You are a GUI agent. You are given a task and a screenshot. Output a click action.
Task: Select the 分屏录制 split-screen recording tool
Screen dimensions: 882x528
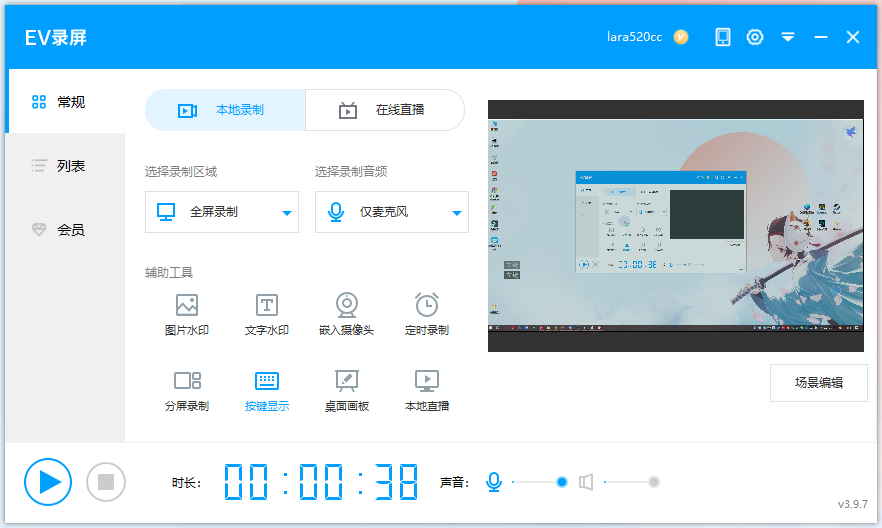tap(187, 391)
